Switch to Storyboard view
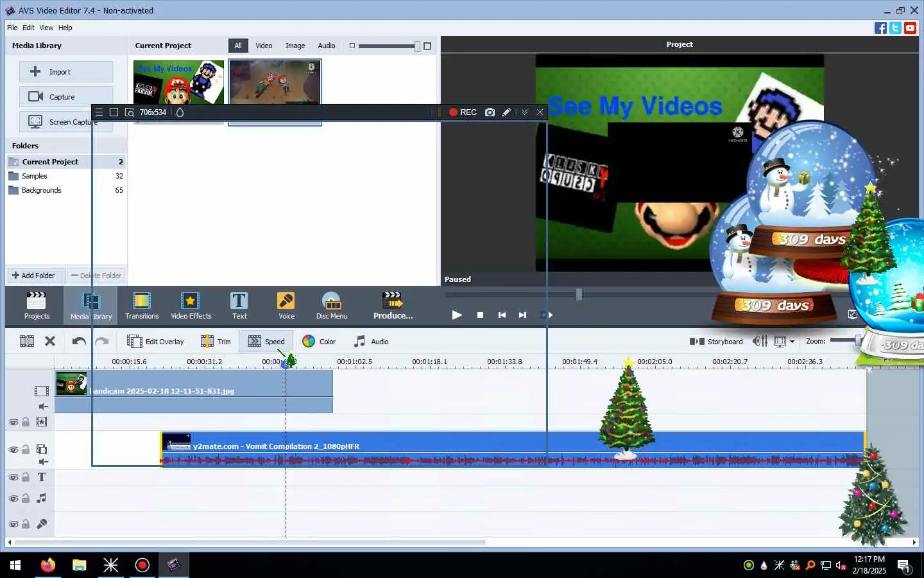 coord(716,341)
